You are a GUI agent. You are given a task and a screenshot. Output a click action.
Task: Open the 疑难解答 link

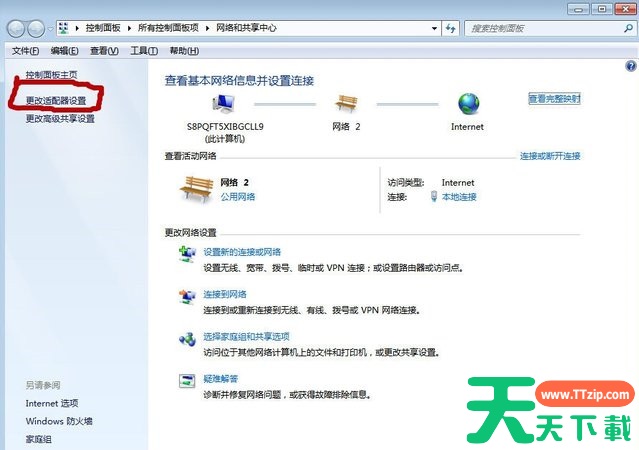click(x=220, y=379)
